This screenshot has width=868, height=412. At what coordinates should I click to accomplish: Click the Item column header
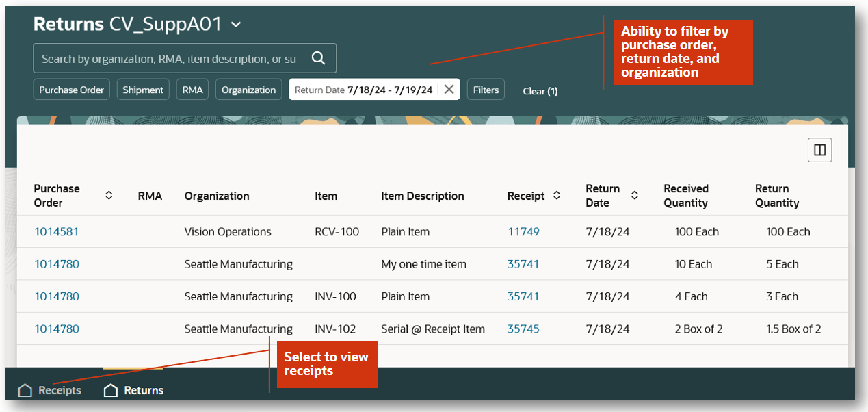(326, 196)
